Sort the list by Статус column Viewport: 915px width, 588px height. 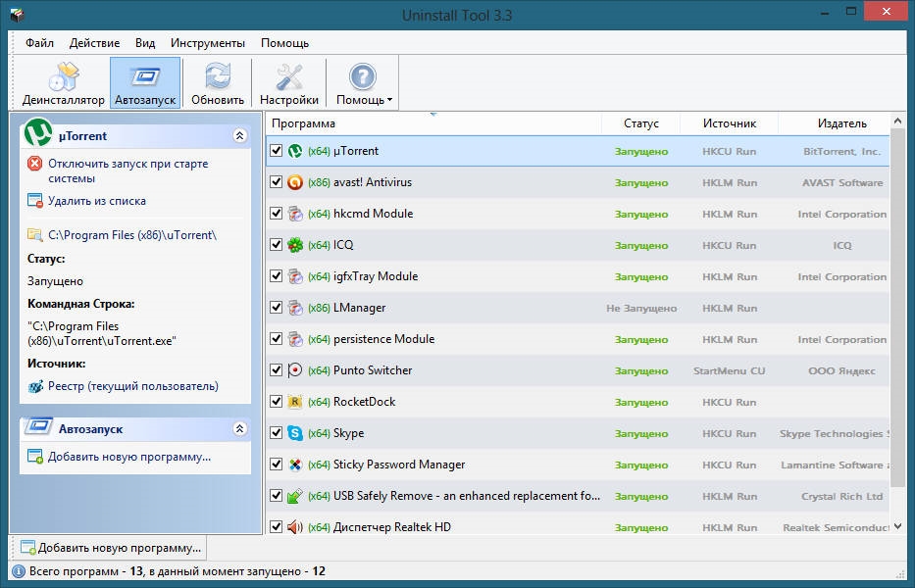[640, 123]
